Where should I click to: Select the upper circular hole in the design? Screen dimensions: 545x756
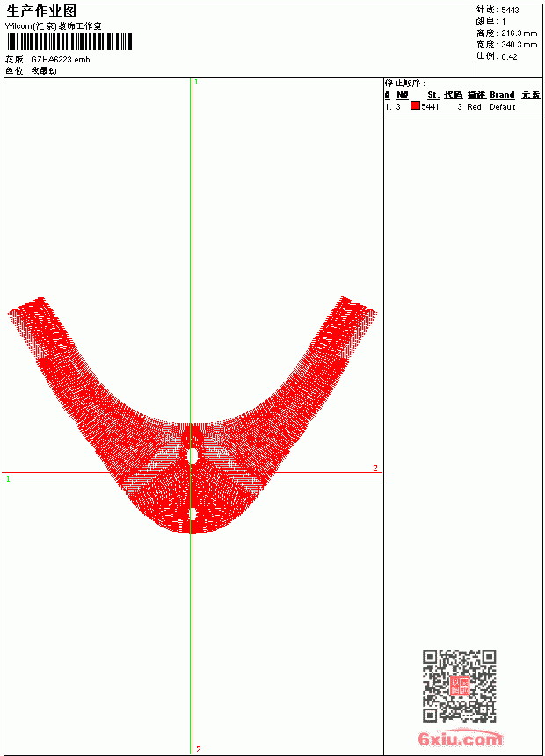pos(193,455)
